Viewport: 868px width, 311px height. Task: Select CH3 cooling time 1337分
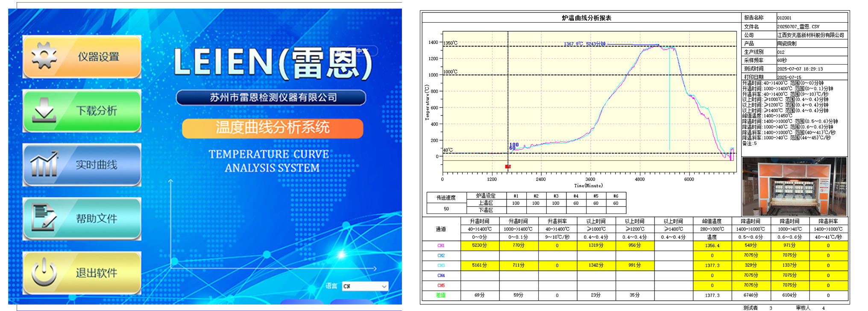point(789,265)
